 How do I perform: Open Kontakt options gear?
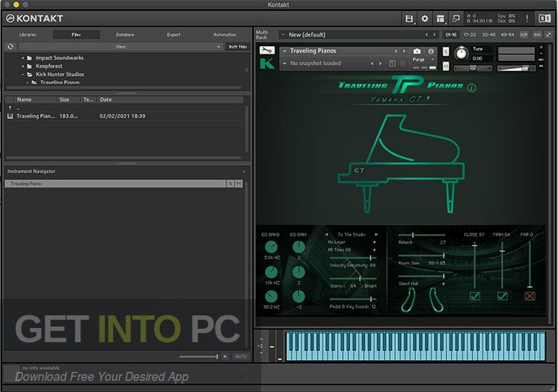(425, 19)
